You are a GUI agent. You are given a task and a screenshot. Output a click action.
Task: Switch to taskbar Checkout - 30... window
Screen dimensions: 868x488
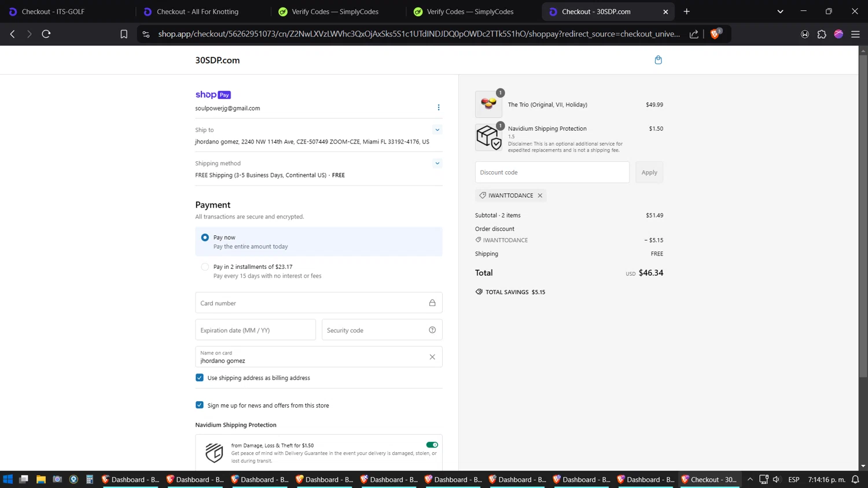tap(709, 479)
